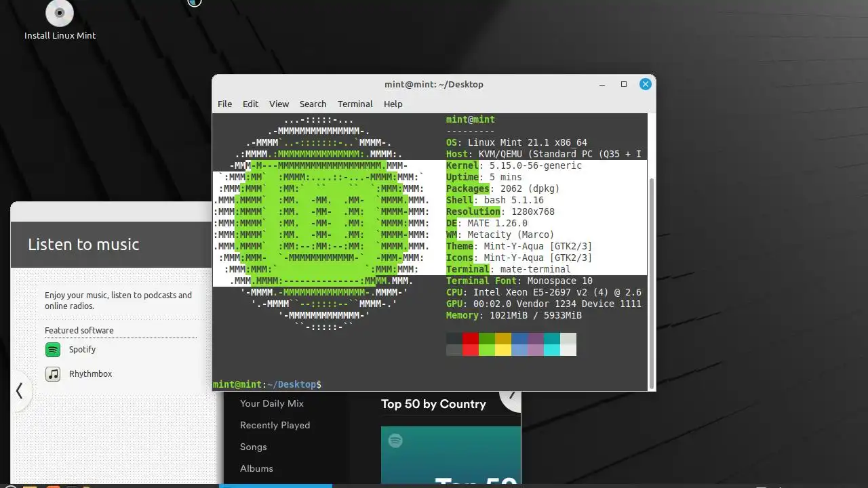Select Recently Played in Spotify preview
The height and width of the screenshot is (488, 868).
coord(275,425)
